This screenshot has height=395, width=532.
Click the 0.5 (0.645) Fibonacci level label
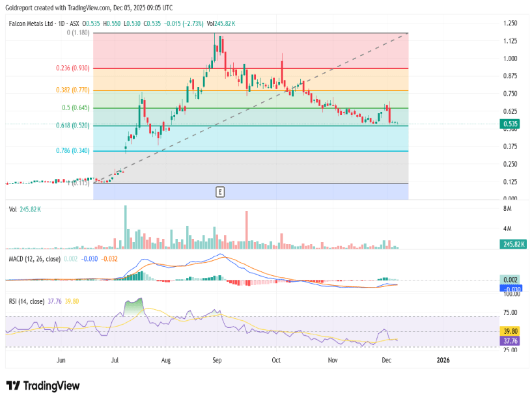76,107
